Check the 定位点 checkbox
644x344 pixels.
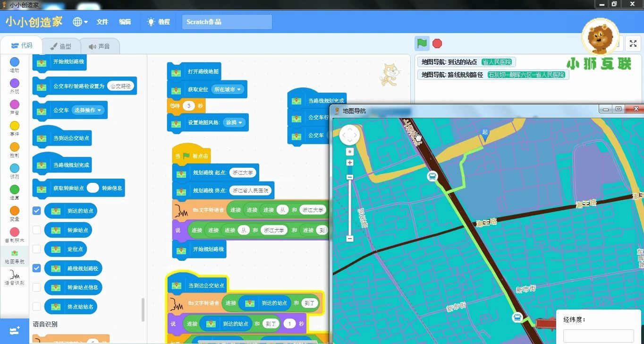(x=36, y=249)
